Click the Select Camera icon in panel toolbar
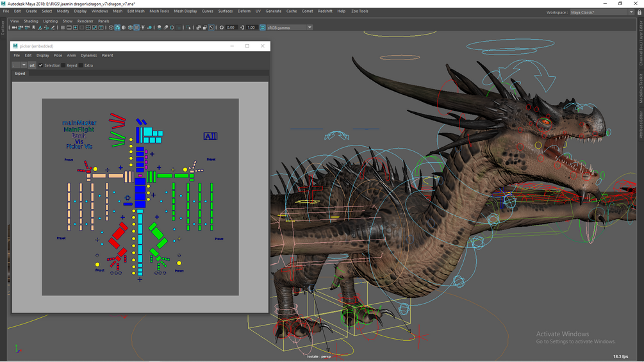Viewport: 644px width, 362px height. [x=14, y=28]
